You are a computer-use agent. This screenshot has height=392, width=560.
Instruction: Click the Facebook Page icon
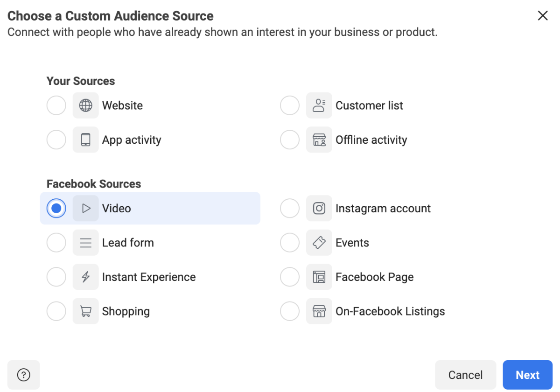[319, 277]
